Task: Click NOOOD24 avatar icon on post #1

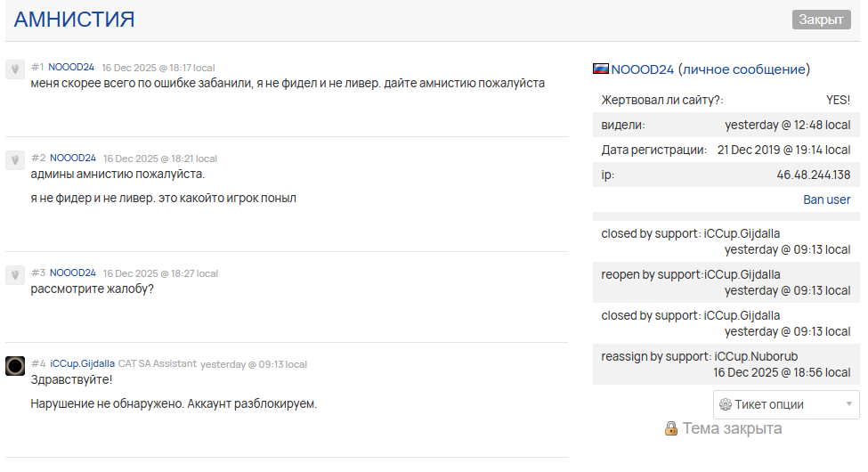Action: coord(14,69)
